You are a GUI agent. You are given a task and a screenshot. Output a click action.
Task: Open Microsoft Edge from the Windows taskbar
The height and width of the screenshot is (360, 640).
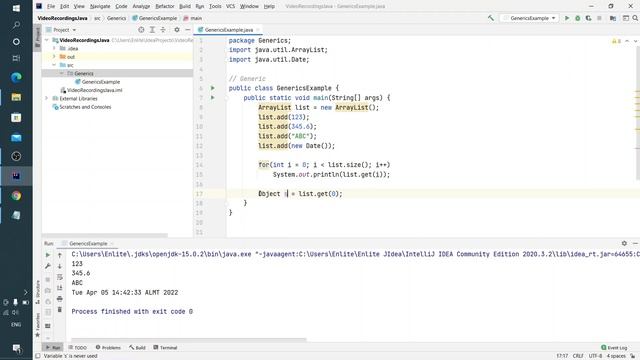(16, 78)
